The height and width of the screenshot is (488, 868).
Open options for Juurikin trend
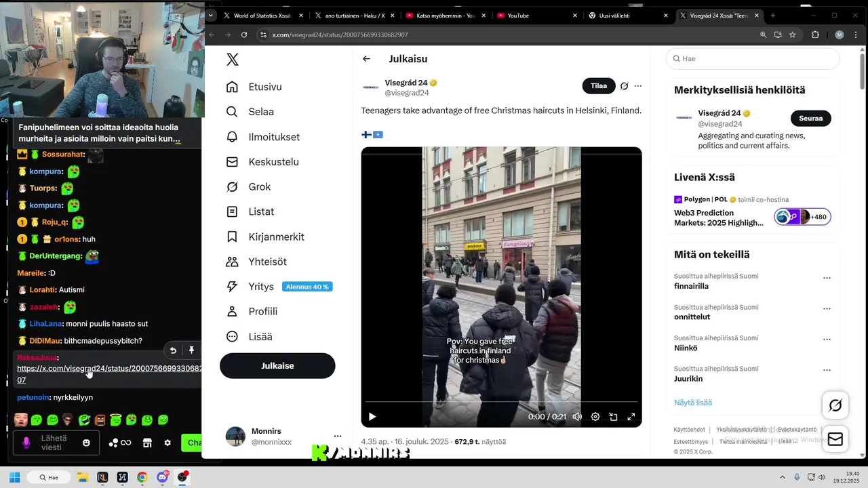(x=827, y=371)
